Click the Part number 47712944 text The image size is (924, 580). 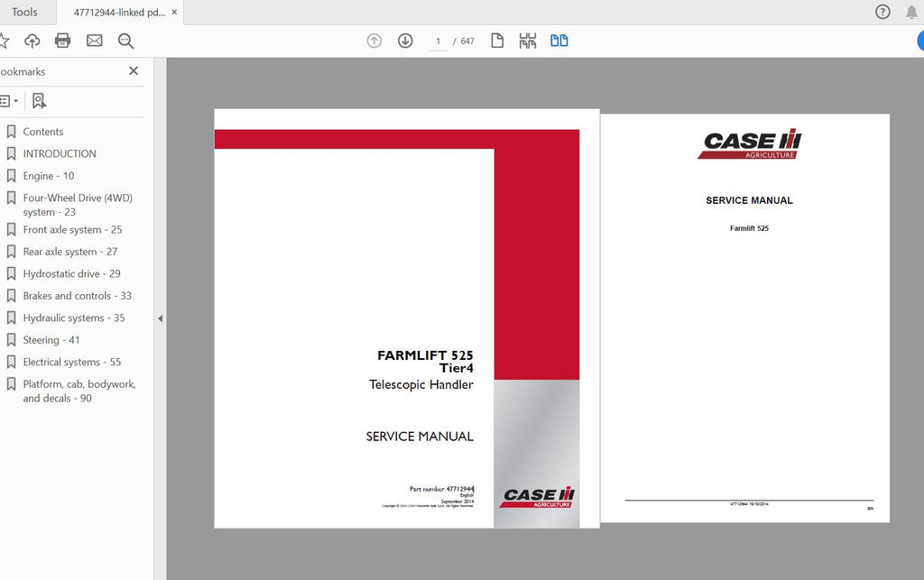click(441, 489)
